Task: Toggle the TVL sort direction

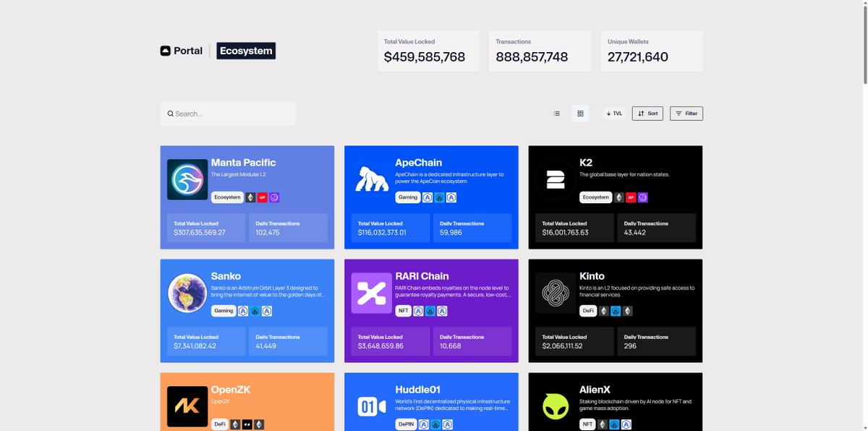Action: point(614,114)
